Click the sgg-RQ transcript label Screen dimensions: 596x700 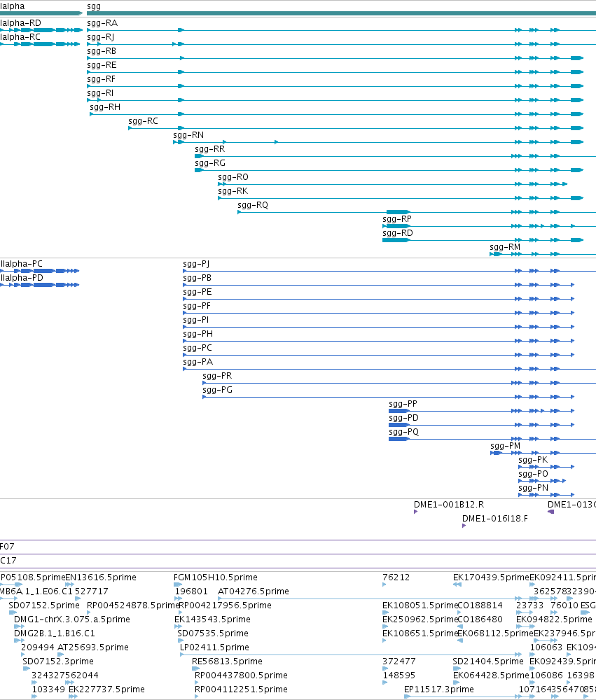(253, 205)
